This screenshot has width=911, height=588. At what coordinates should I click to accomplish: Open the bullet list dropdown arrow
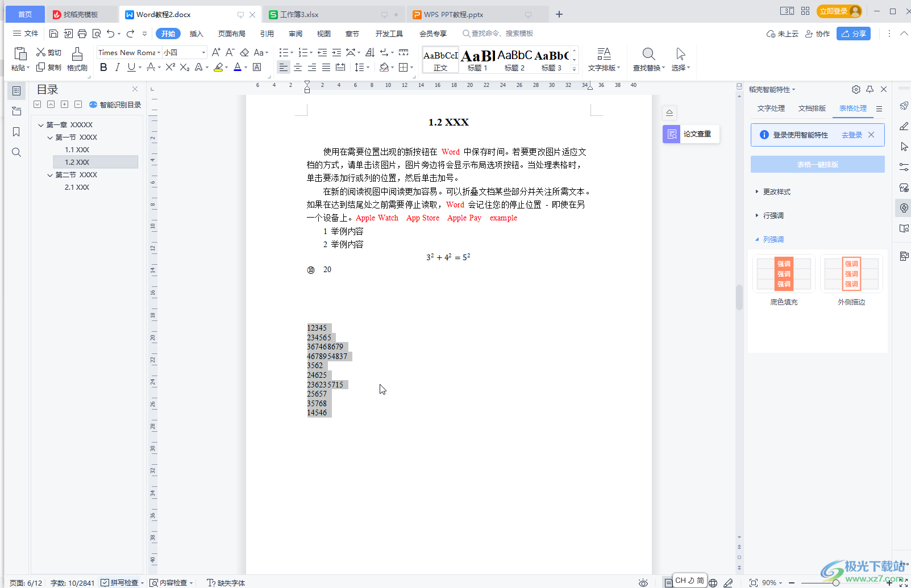pos(292,53)
